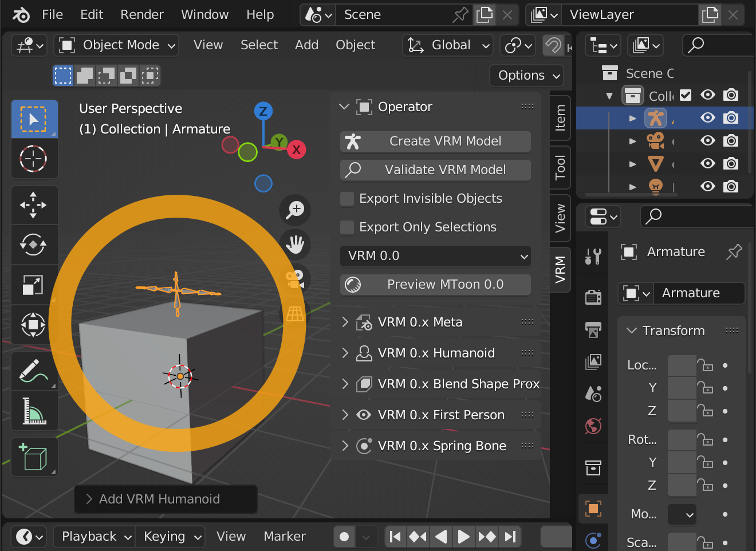Open the Options dropdown
Viewport: 756px width, 551px height.
click(x=527, y=76)
